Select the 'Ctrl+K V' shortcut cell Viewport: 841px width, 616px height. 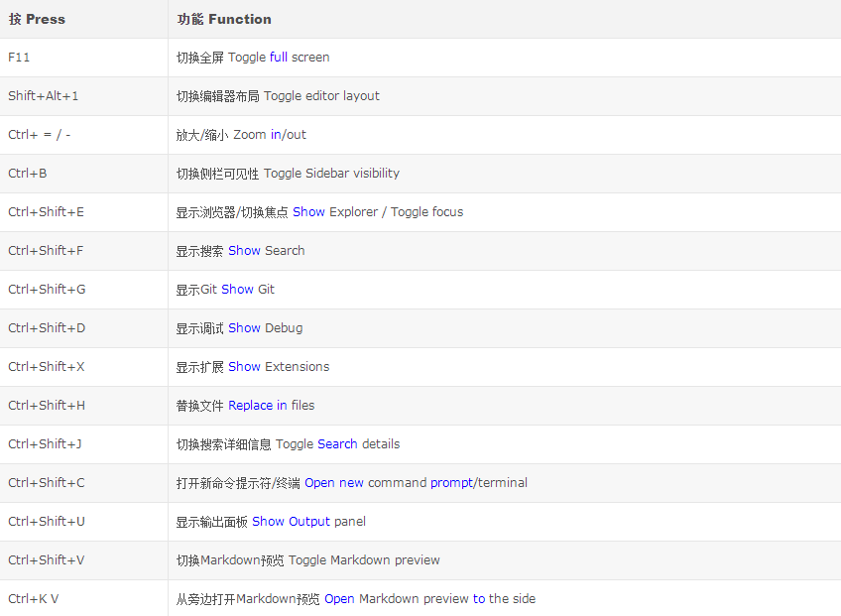pyautogui.click(x=83, y=598)
